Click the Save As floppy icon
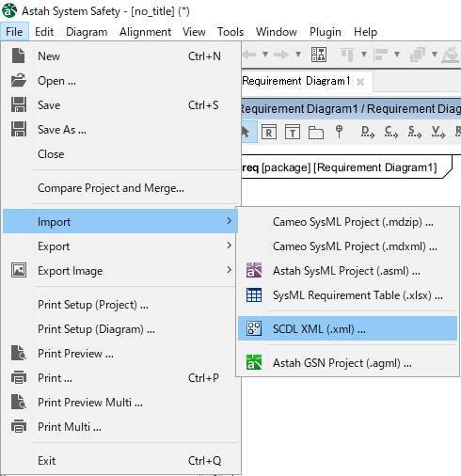This screenshot has width=461, height=476. (19, 129)
